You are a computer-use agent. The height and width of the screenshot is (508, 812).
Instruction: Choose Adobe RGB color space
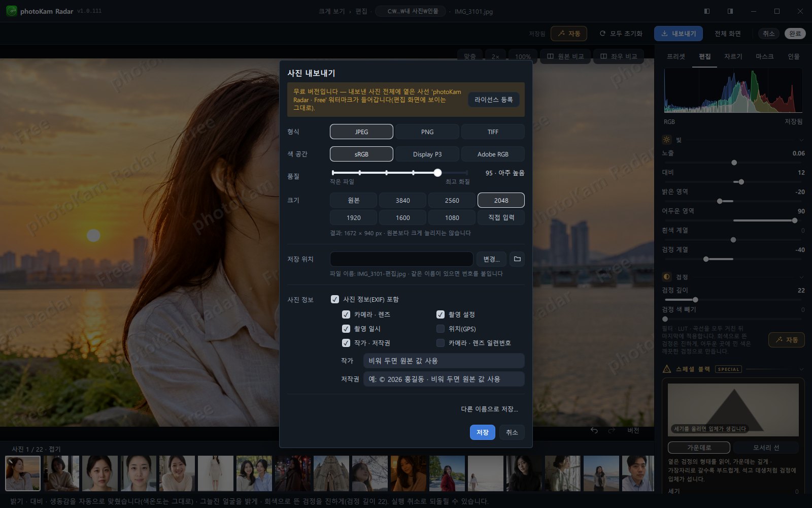493,154
